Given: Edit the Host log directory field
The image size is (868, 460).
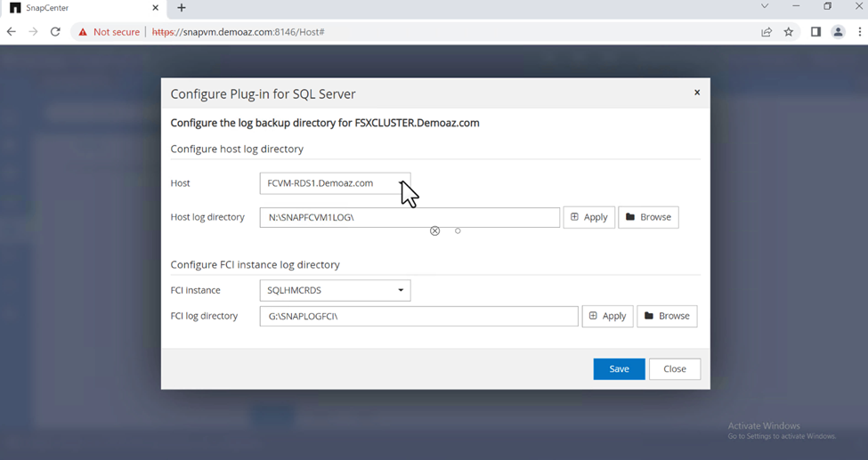Looking at the screenshot, I should (410, 217).
